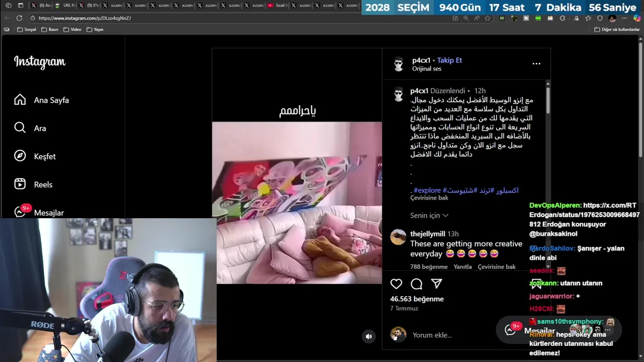Expand Senin için comment sort dropdown

coord(429,215)
